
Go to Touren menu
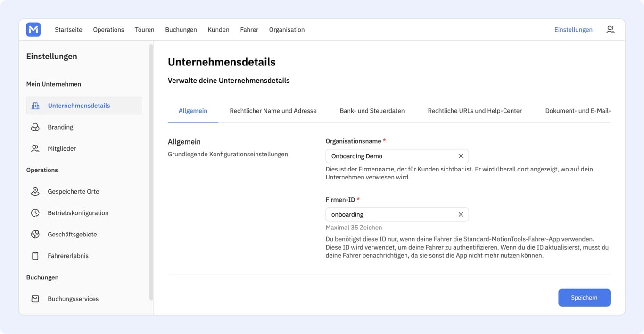(x=145, y=30)
